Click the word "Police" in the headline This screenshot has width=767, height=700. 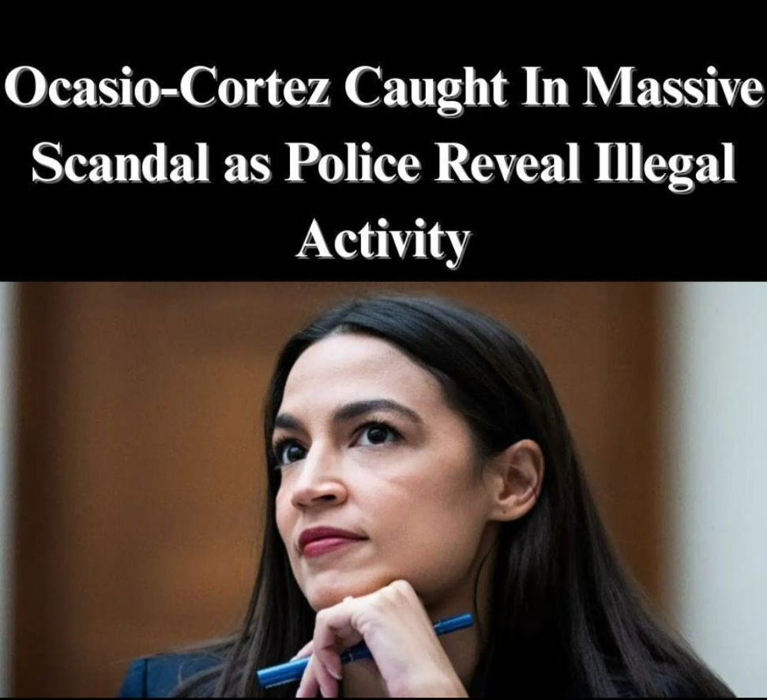coord(352,162)
